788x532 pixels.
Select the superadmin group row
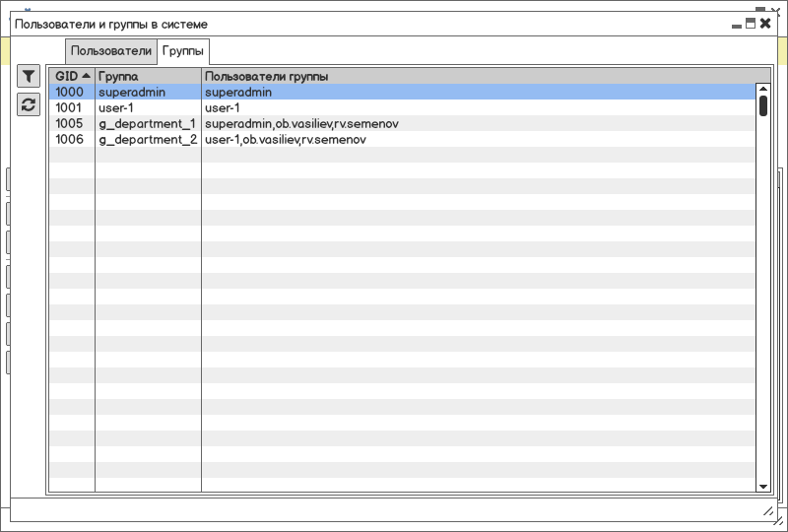click(x=402, y=92)
